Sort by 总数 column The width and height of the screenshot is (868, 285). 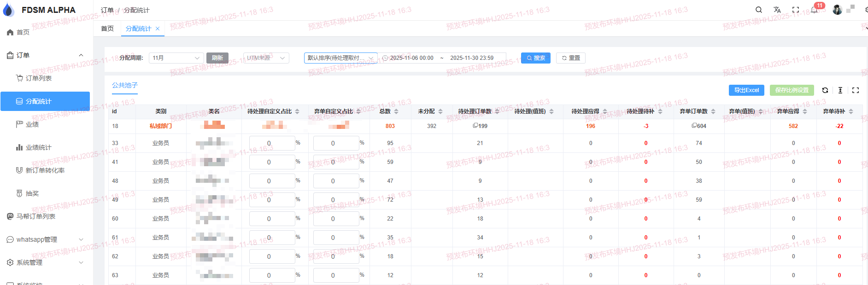[x=396, y=111]
